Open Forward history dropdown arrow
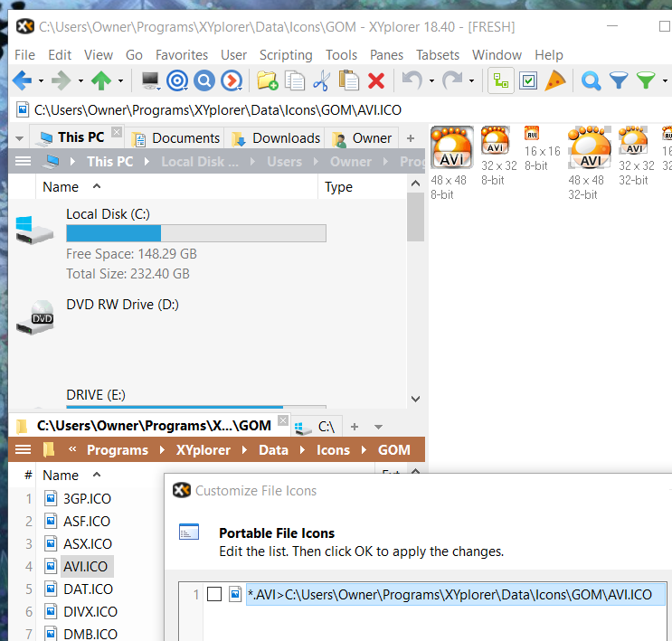672x641 pixels. (x=80, y=81)
